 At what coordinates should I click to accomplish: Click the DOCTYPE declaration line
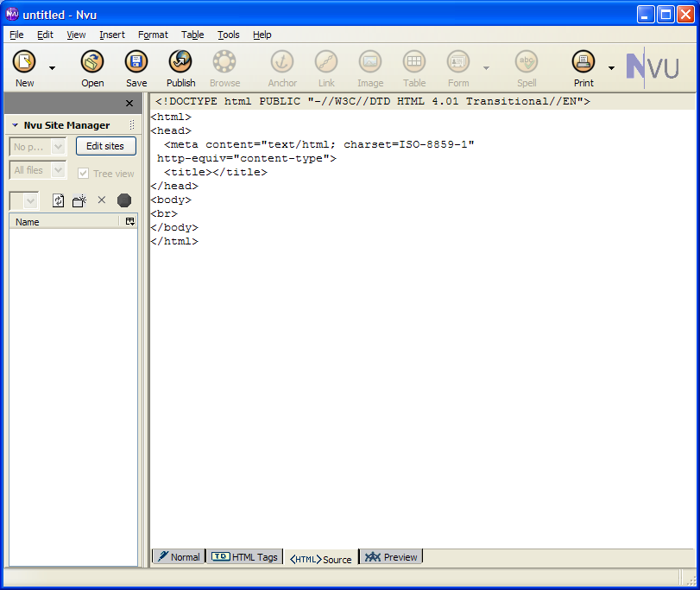[373, 101]
